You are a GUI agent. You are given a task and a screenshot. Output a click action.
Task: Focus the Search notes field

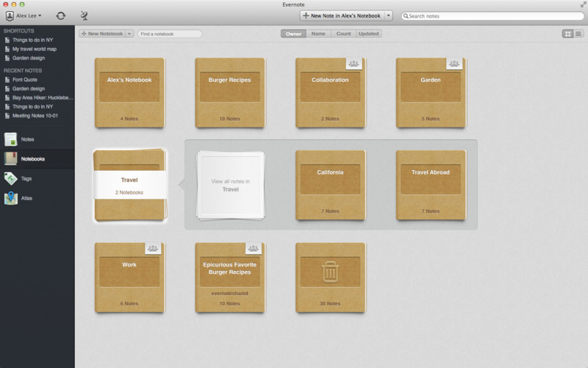(x=492, y=15)
